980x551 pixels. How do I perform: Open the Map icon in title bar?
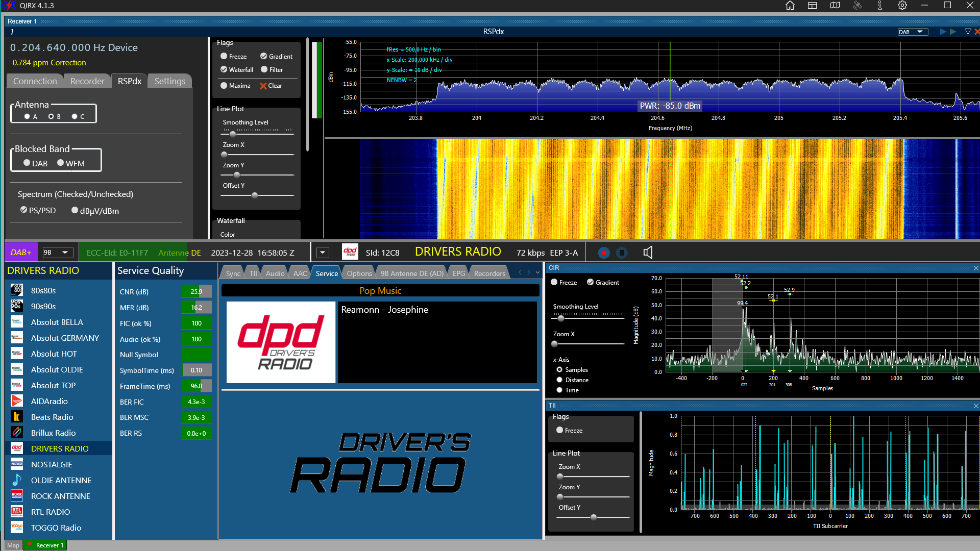[x=835, y=6]
